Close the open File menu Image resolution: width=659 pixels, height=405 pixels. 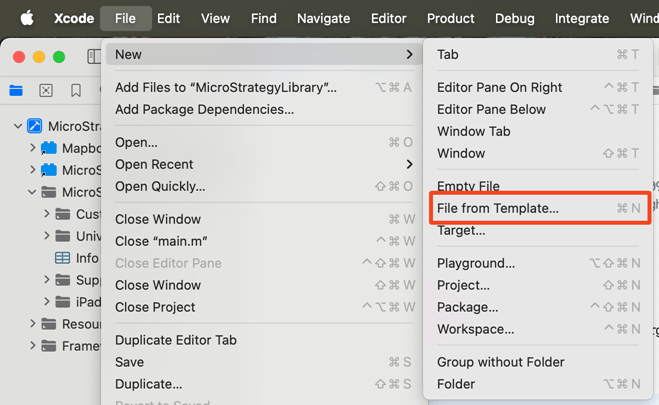126,18
